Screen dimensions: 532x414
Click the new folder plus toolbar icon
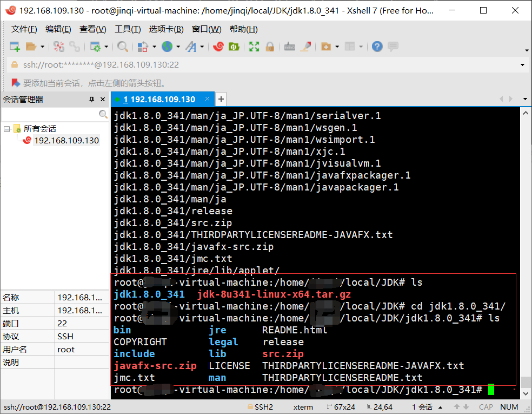click(326, 47)
